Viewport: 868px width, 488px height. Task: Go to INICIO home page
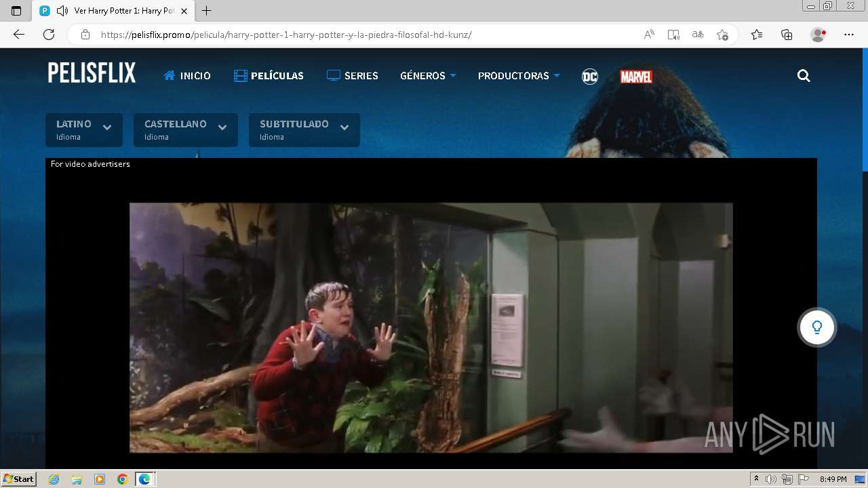tap(187, 76)
